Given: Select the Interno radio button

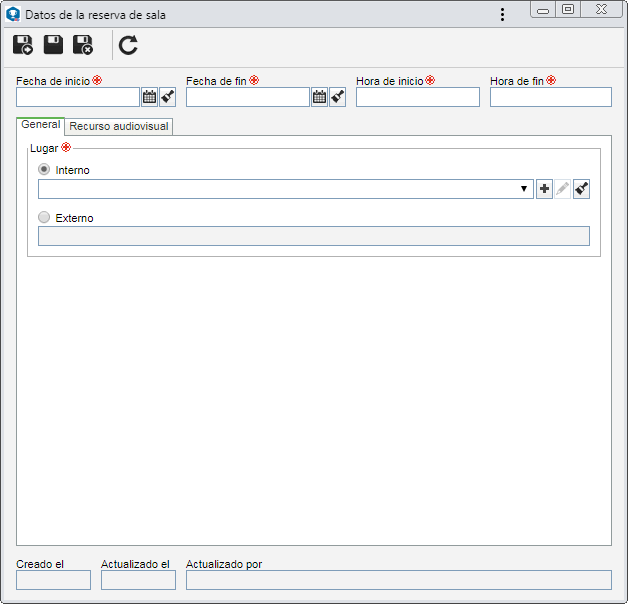Looking at the screenshot, I should click(x=44, y=169).
